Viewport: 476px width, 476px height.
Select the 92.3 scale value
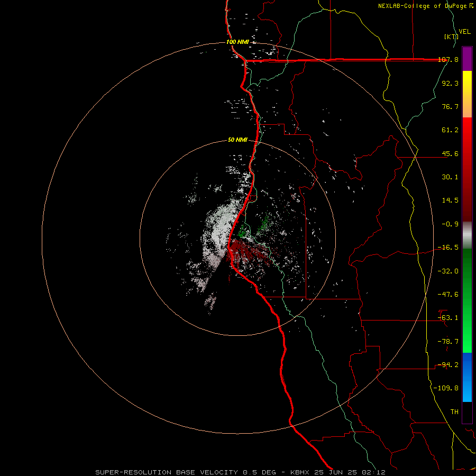(x=450, y=83)
